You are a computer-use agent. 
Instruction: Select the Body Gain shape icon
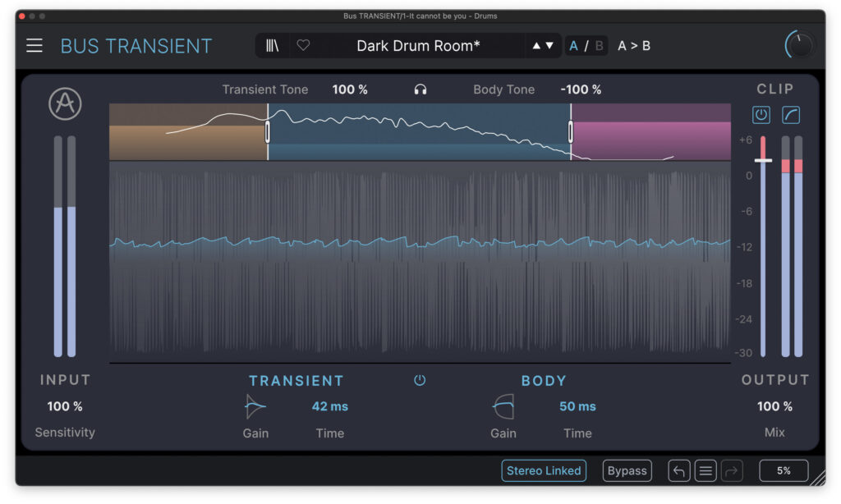click(503, 406)
